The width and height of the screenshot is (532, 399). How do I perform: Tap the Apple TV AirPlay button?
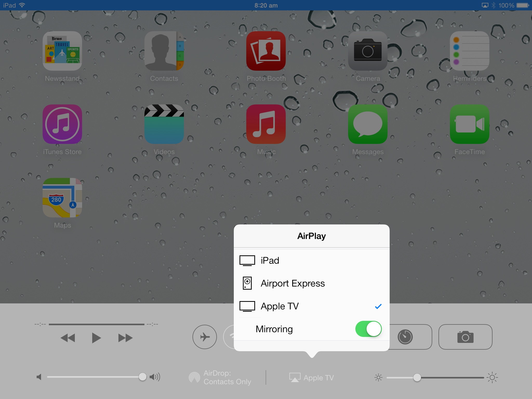pyautogui.click(x=312, y=377)
